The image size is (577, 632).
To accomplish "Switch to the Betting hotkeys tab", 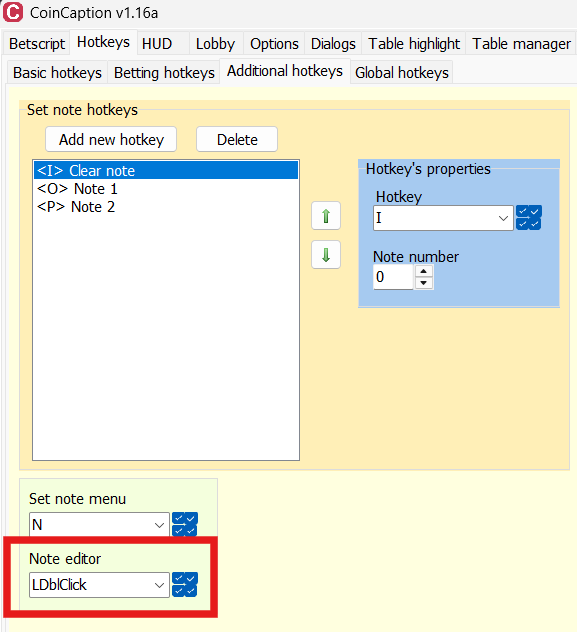I will pyautogui.click(x=164, y=73).
